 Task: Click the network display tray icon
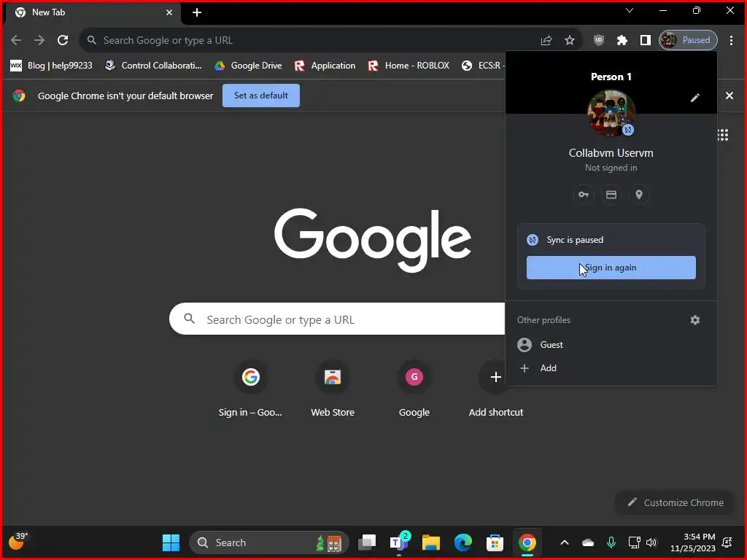tap(634, 542)
